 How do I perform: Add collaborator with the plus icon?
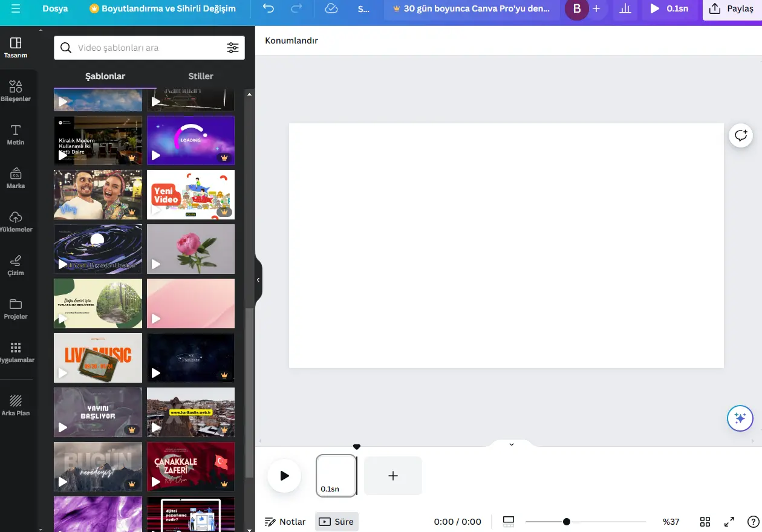[x=596, y=8]
